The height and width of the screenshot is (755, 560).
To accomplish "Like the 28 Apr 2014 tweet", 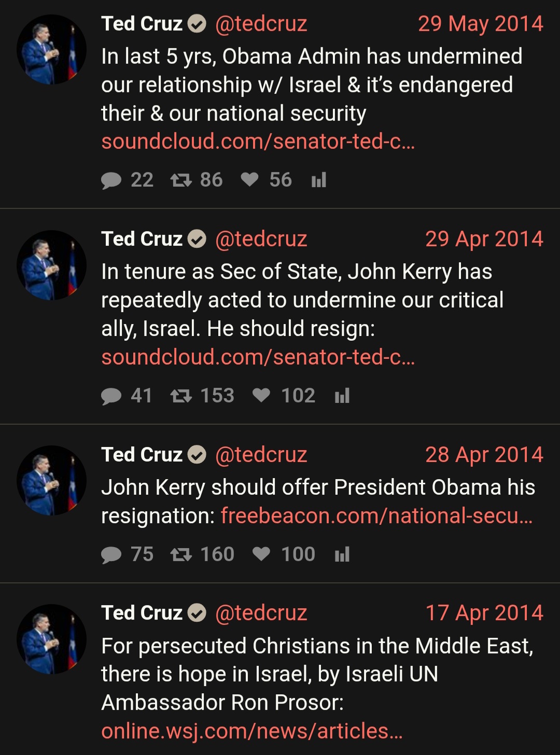I will tap(261, 554).
